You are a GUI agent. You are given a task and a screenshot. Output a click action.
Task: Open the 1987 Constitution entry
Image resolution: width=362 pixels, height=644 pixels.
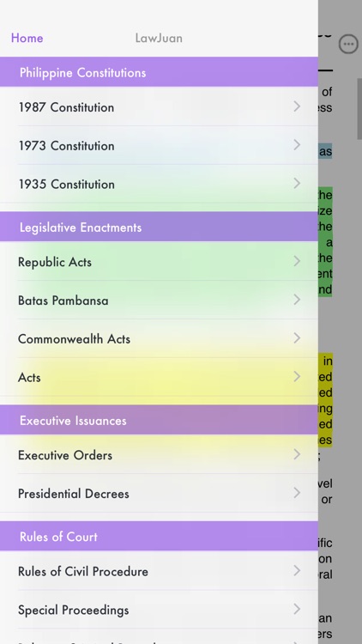click(x=159, y=106)
